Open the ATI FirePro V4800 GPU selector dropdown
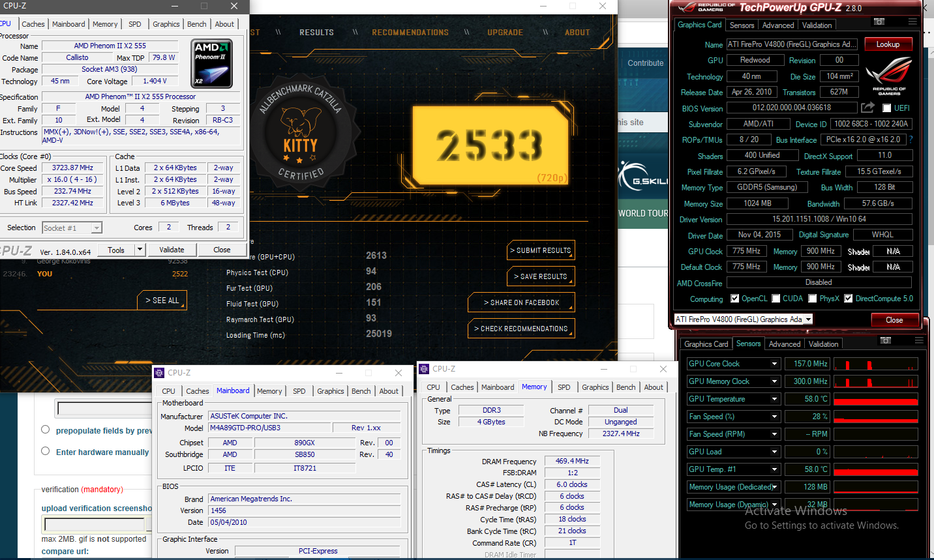934x560 pixels. point(808,319)
